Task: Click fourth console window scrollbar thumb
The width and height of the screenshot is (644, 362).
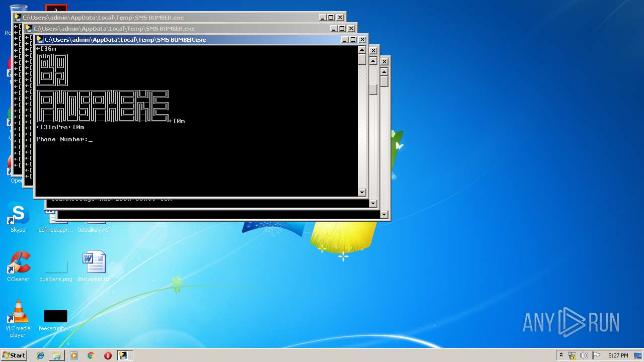Action: [x=373, y=89]
